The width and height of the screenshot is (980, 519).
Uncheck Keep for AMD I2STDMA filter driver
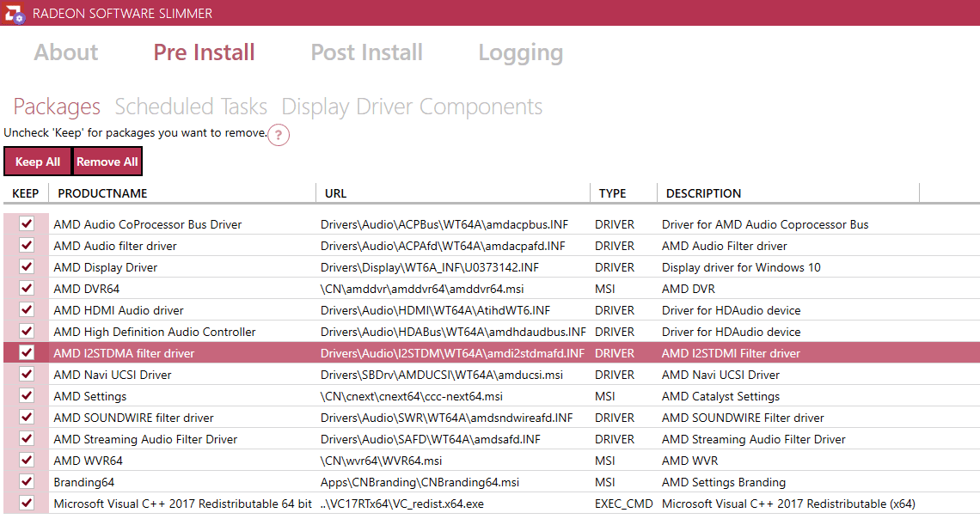coord(27,353)
